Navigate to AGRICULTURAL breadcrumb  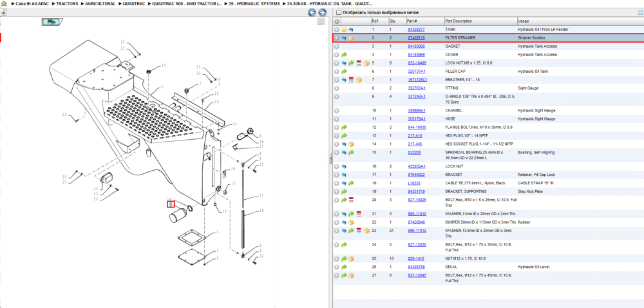click(x=100, y=3)
